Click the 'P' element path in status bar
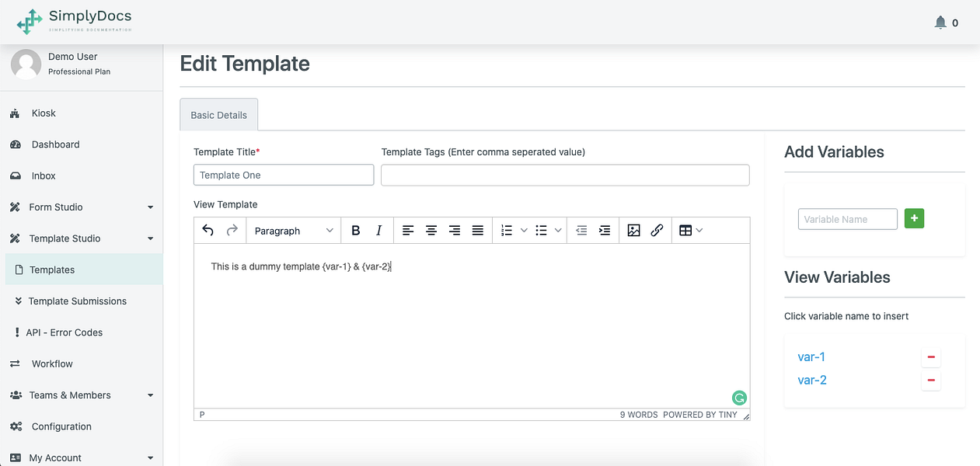 tap(202, 415)
